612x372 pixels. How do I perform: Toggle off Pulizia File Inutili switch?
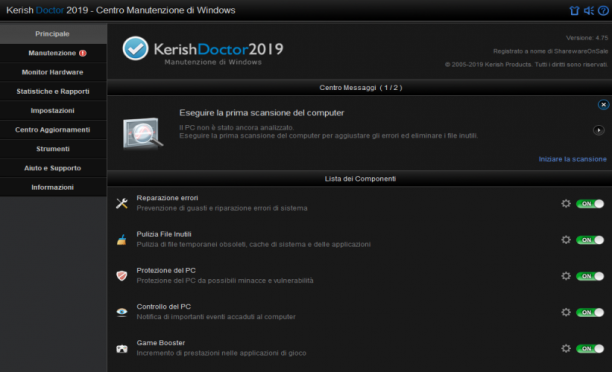tap(590, 240)
